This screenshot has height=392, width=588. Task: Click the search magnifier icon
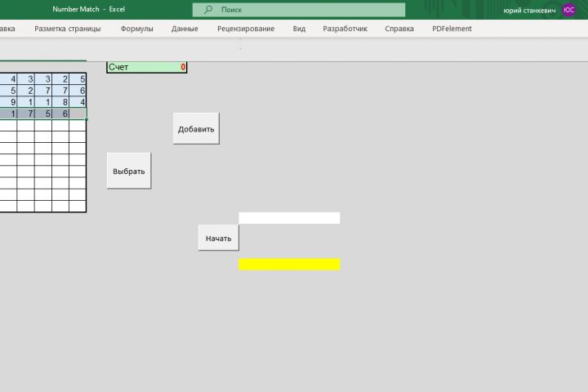click(x=208, y=10)
